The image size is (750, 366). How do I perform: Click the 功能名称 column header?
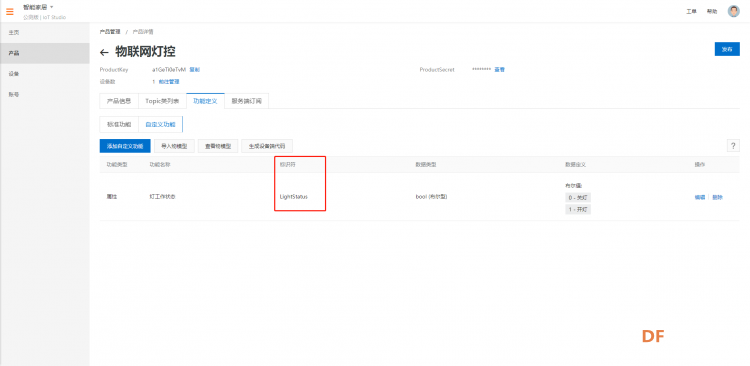click(160, 165)
